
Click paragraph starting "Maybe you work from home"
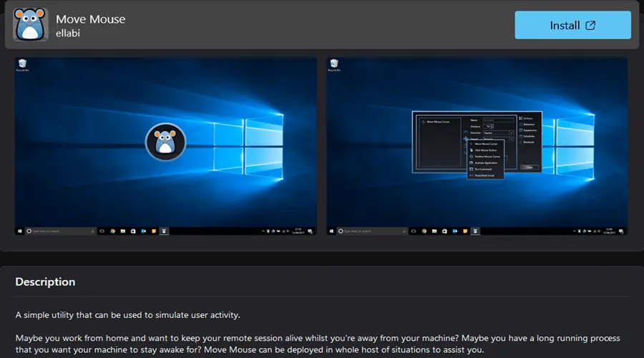(318, 344)
